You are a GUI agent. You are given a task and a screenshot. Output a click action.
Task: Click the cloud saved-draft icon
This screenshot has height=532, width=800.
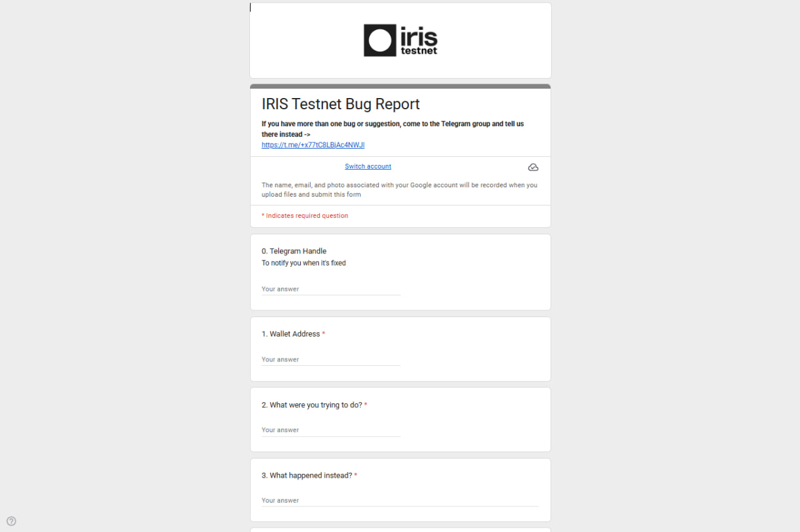(x=533, y=167)
